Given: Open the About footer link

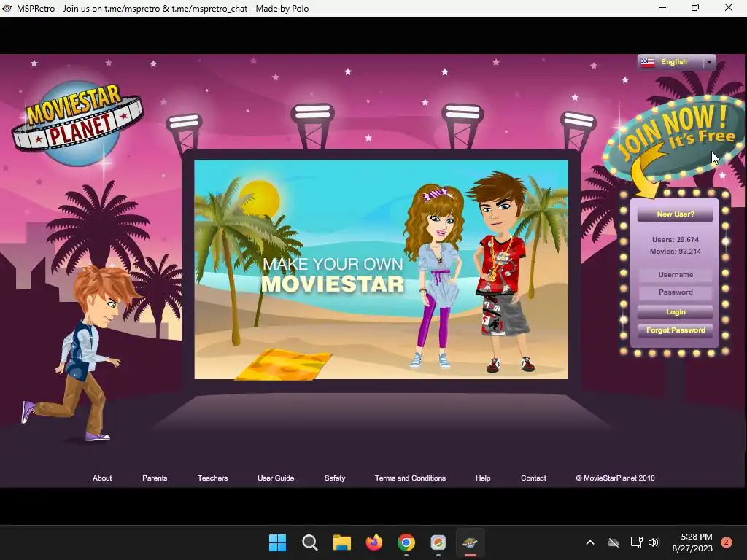Looking at the screenshot, I should [102, 478].
